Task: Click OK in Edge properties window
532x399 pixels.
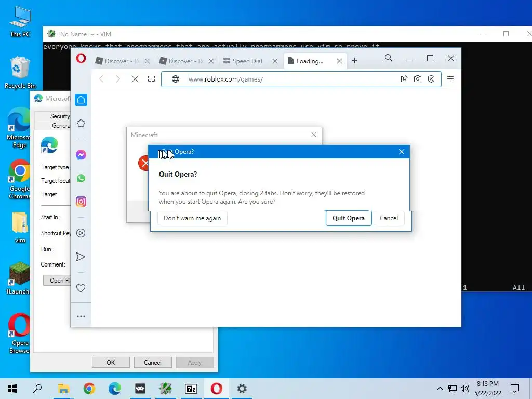Action: 111,362
